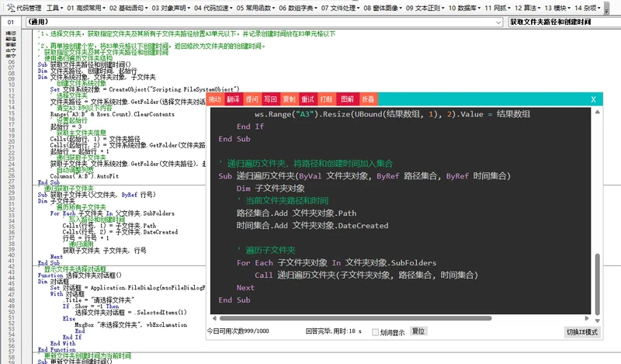The width and height of the screenshot is (621, 364).
Task: Click the 提问 button in popup
Action: tap(252, 99)
